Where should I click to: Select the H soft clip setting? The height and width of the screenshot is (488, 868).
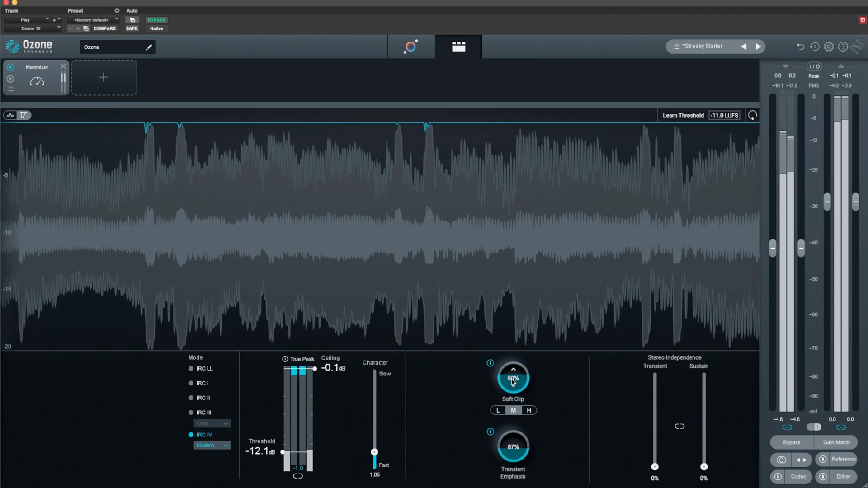[528, 410]
